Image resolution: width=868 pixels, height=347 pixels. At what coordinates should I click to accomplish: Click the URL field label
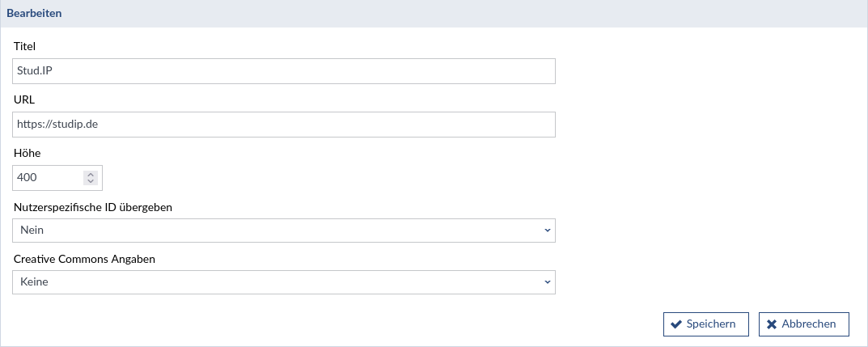point(24,99)
